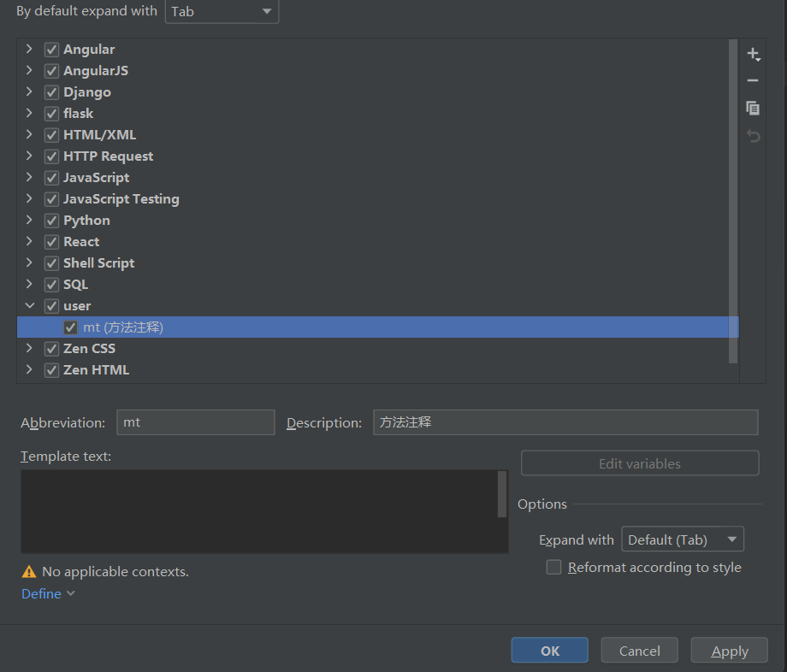Expand the Python group arrow
This screenshot has height=672, width=787.
click(x=29, y=220)
